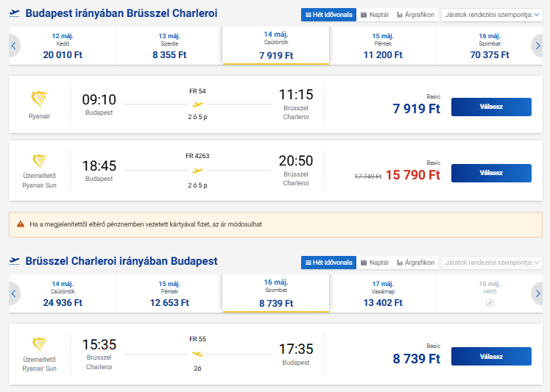Click the Ryanair Sun logo on flight FR 55
This screenshot has width=550, height=392.
pos(39,344)
